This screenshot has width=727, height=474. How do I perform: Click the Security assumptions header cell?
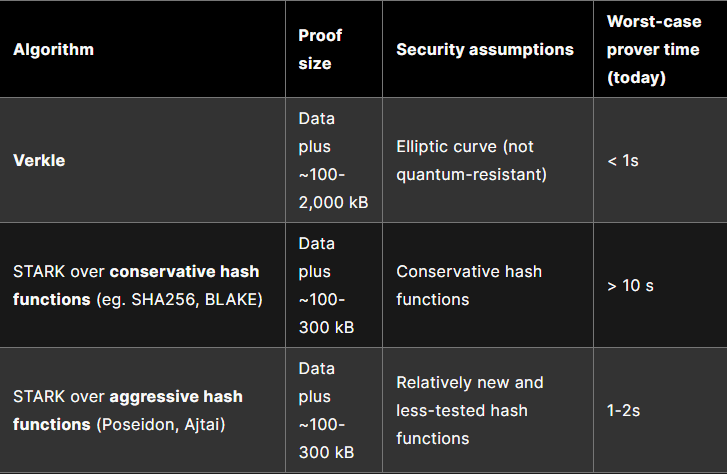click(x=485, y=49)
